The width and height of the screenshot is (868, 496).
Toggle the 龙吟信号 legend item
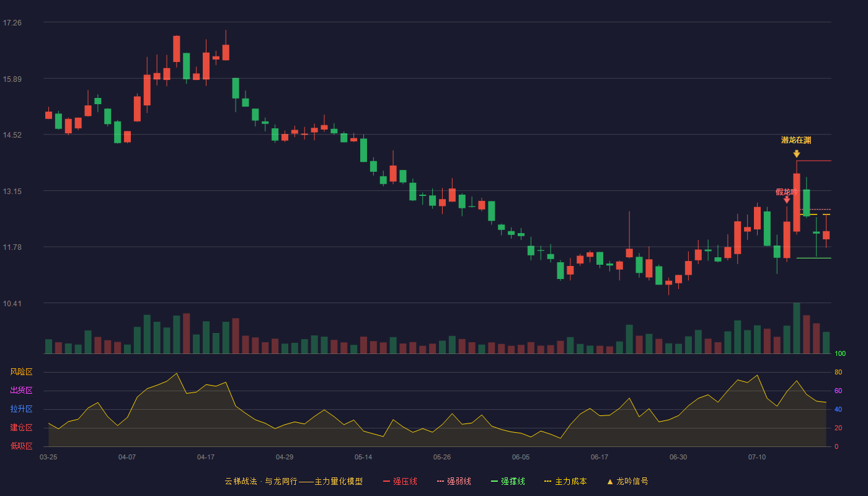(627, 481)
